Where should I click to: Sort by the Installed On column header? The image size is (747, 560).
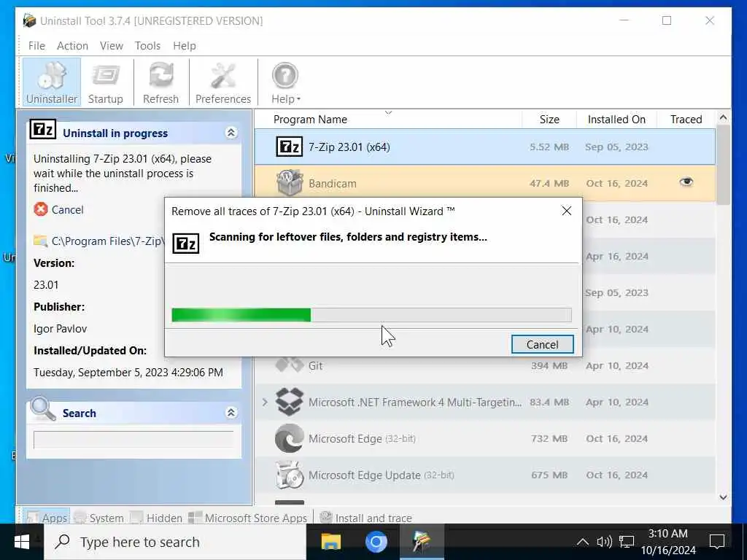pyautogui.click(x=616, y=119)
